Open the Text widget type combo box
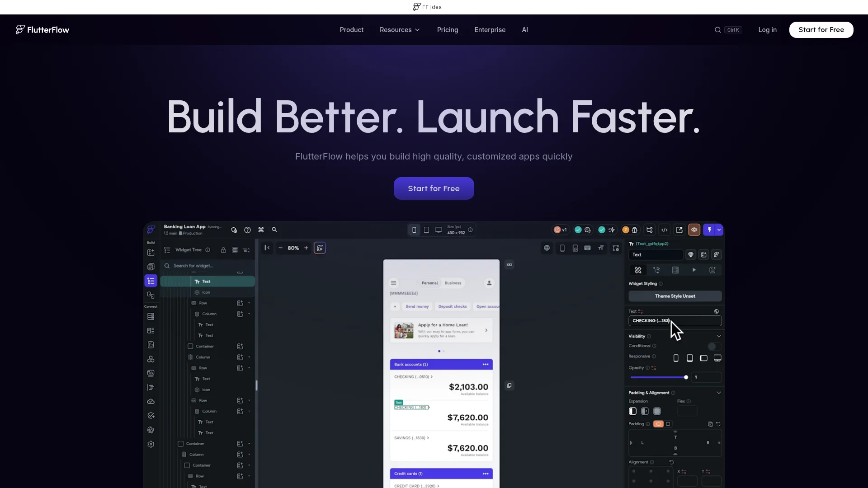This screenshot has height=488, width=868. pyautogui.click(x=656, y=255)
